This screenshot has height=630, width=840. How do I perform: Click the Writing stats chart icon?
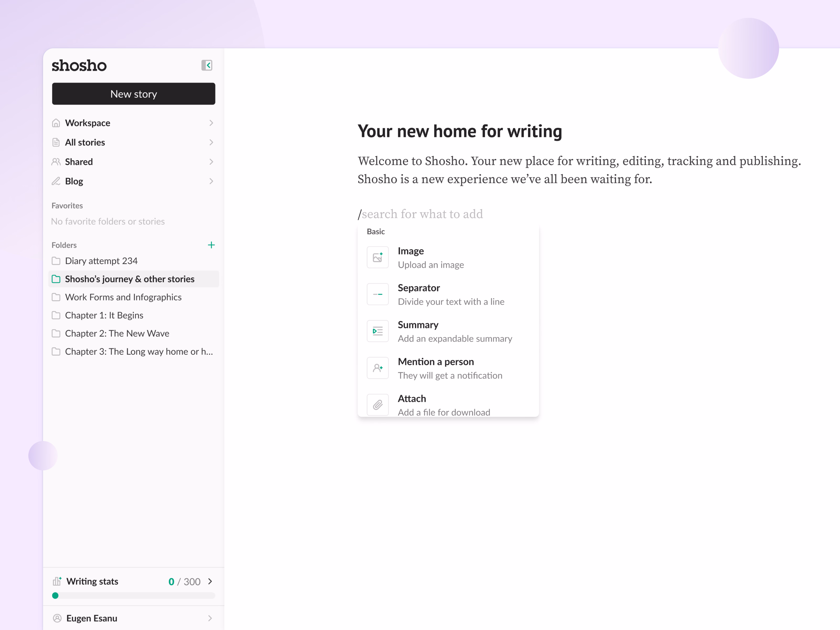click(57, 581)
